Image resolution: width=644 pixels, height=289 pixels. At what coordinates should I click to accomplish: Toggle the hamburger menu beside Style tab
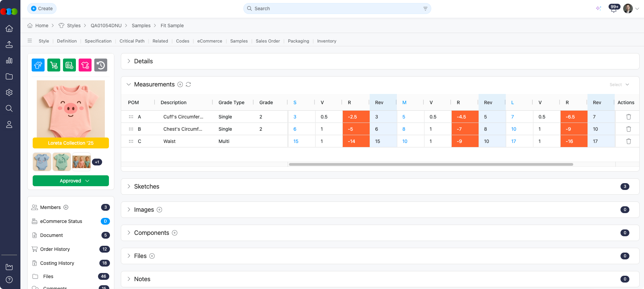coord(30,41)
